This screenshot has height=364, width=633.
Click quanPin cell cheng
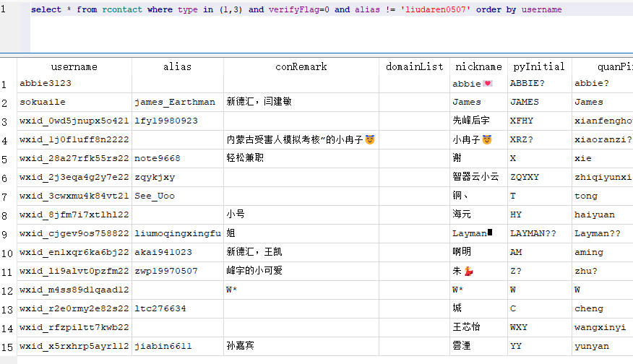(x=603, y=308)
